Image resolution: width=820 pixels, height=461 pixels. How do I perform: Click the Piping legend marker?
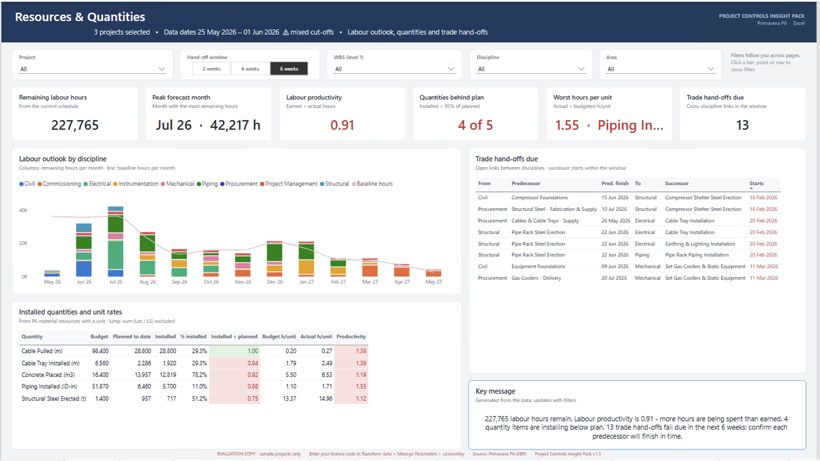pos(199,184)
